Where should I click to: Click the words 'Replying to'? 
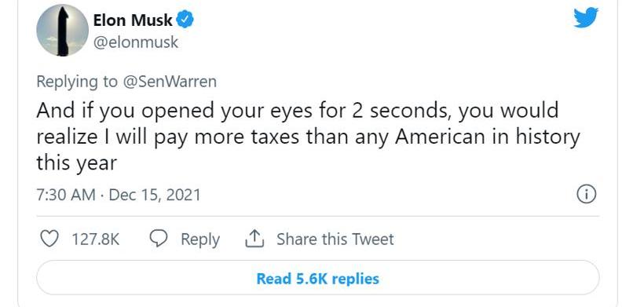coord(77,82)
